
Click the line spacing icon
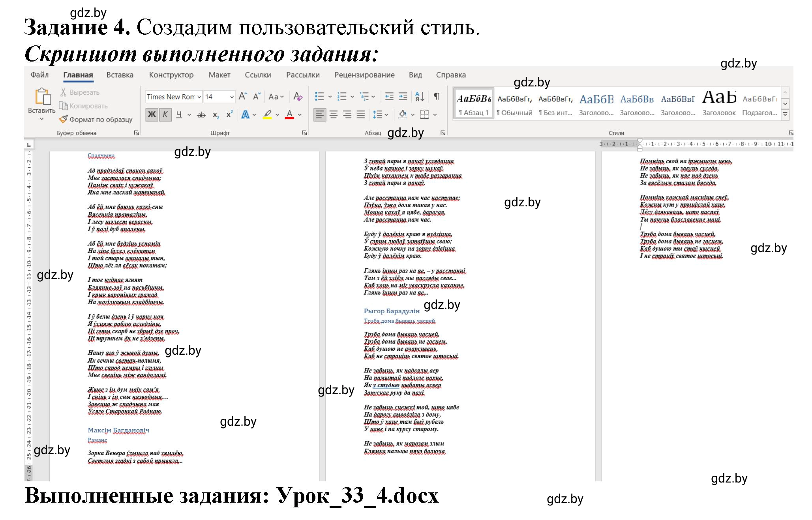click(377, 115)
